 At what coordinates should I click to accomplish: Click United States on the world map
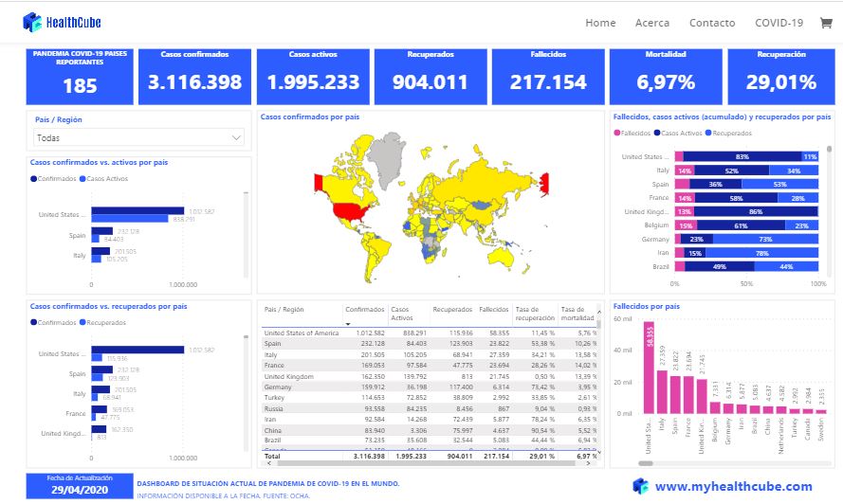(x=351, y=211)
